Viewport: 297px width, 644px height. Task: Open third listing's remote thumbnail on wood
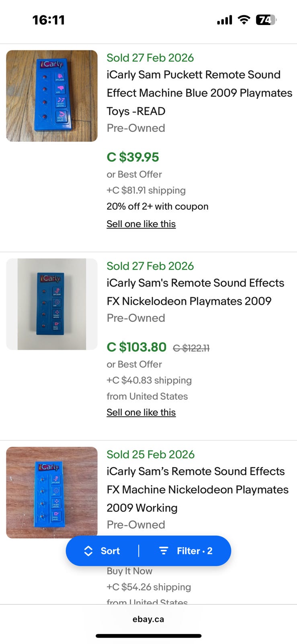tap(52, 492)
